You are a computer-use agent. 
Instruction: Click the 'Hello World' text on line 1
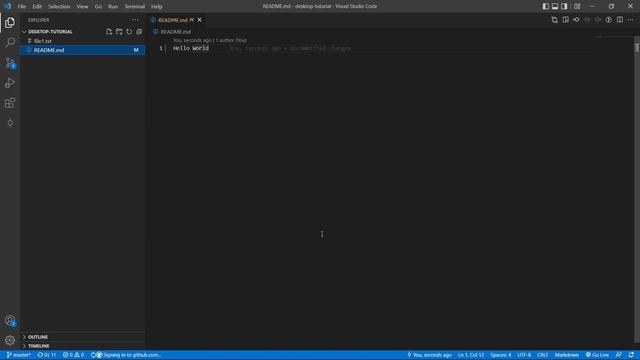pyautogui.click(x=191, y=48)
